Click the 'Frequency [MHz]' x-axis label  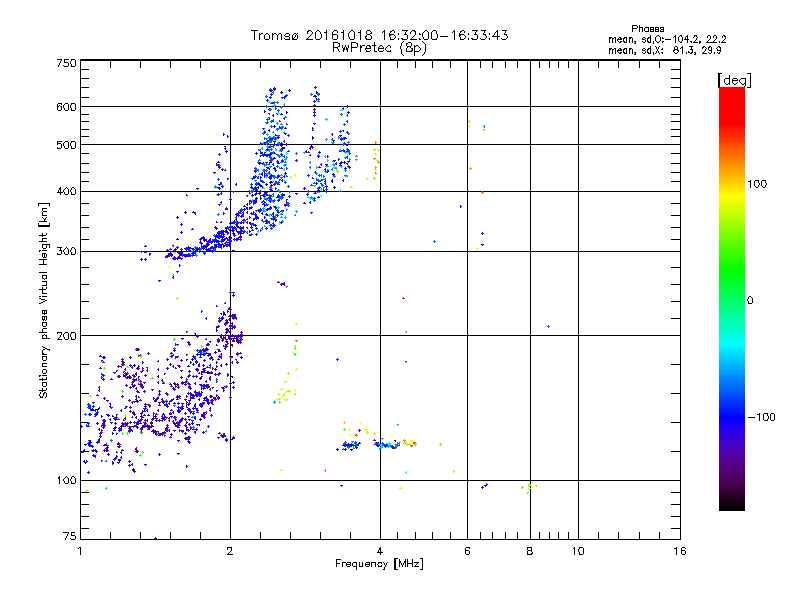tap(379, 564)
